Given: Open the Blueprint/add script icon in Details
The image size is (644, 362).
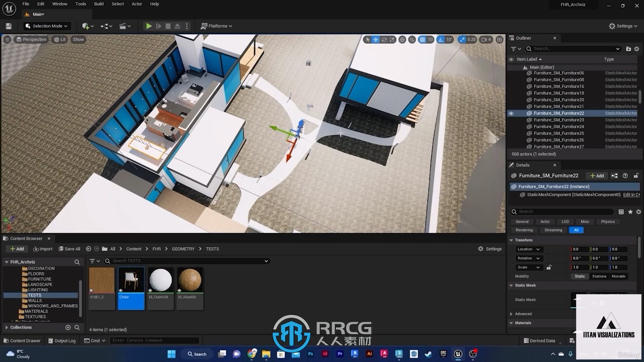Looking at the screenshot, I should [614, 175].
